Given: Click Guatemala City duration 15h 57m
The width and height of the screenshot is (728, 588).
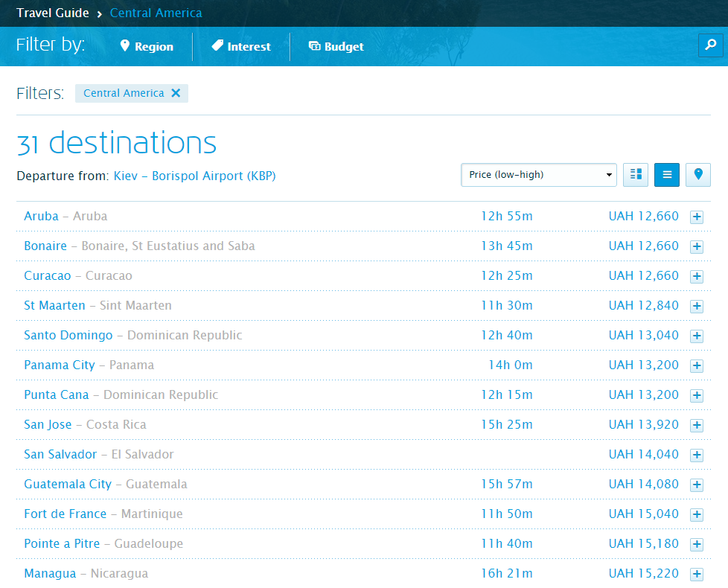Looking at the screenshot, I should pos(506,484).
